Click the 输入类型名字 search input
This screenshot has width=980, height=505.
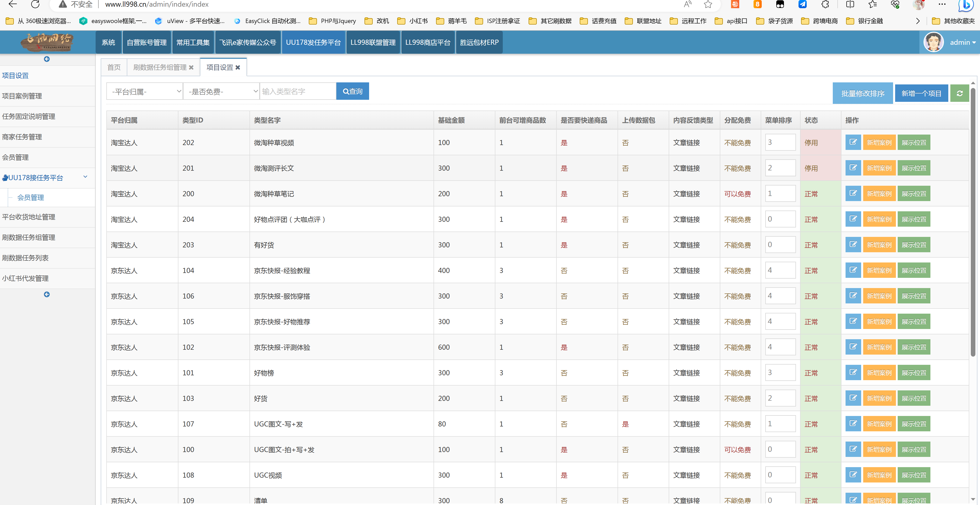point(298,91)
